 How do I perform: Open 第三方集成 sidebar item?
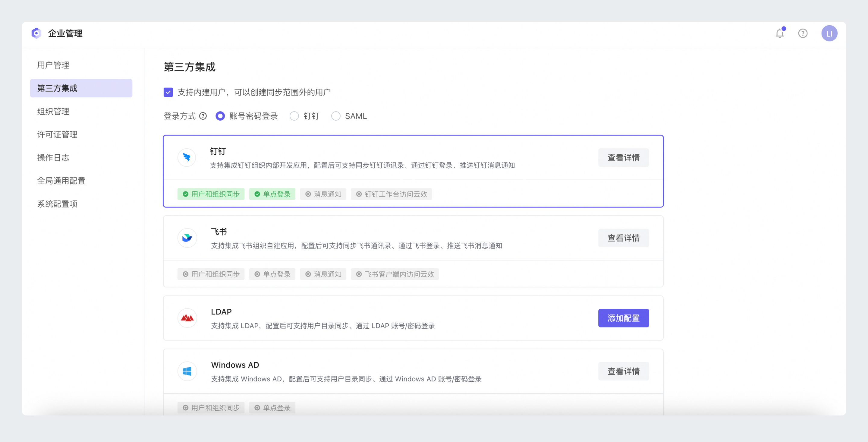(81, 88)
